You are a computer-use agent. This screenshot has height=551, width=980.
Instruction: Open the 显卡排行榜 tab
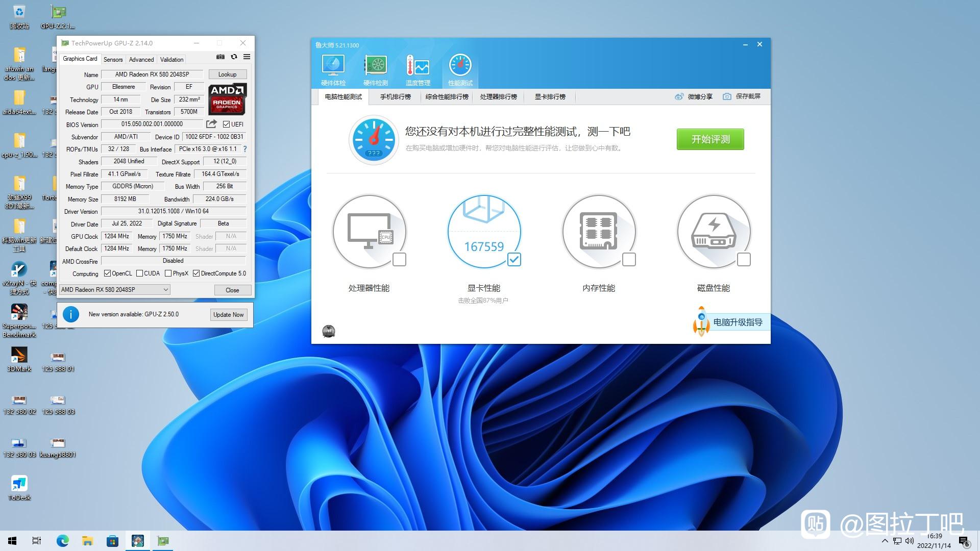click(550, 96)
